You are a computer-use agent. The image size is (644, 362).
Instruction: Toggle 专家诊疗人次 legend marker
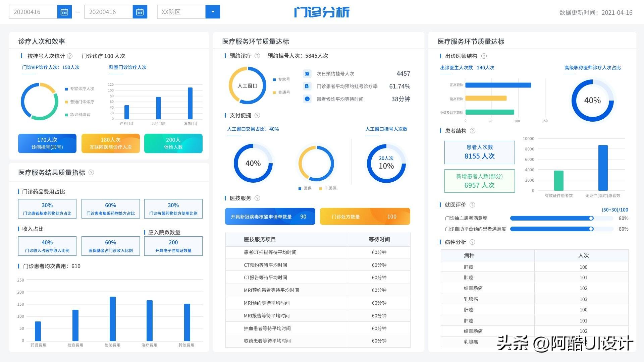66,89
